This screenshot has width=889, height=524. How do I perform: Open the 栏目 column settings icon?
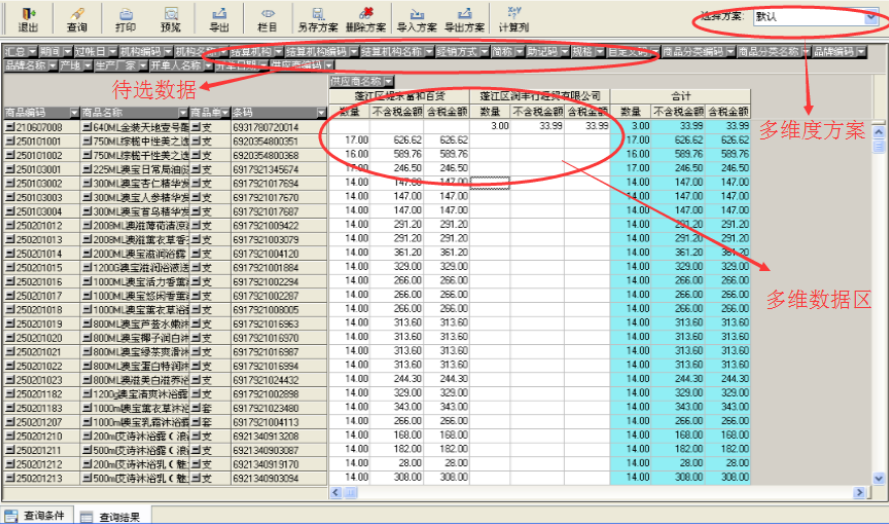pyautogui.click(x=267, y=18)
